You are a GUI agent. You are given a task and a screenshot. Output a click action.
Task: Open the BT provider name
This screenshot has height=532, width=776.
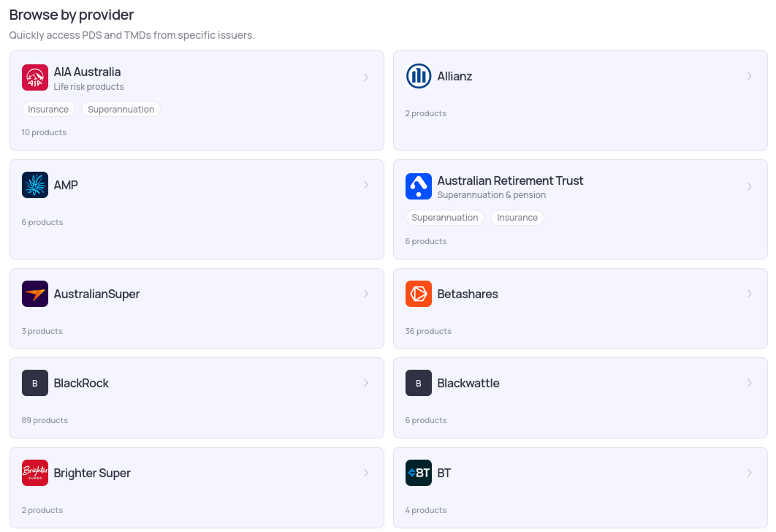click(x=444, y=473)
